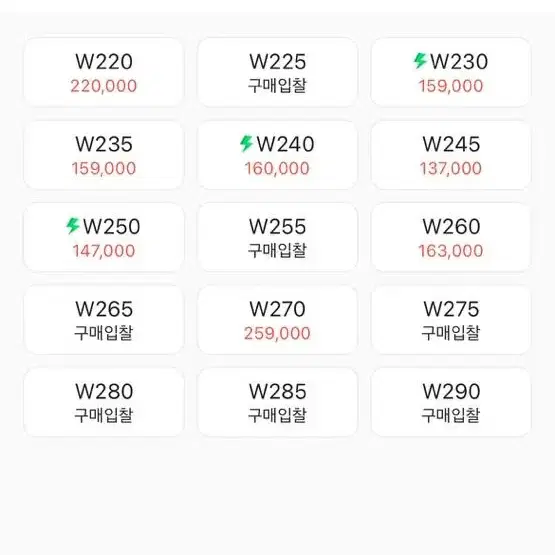Click the lightning bolt icon beside W240

tap(246, 143)
